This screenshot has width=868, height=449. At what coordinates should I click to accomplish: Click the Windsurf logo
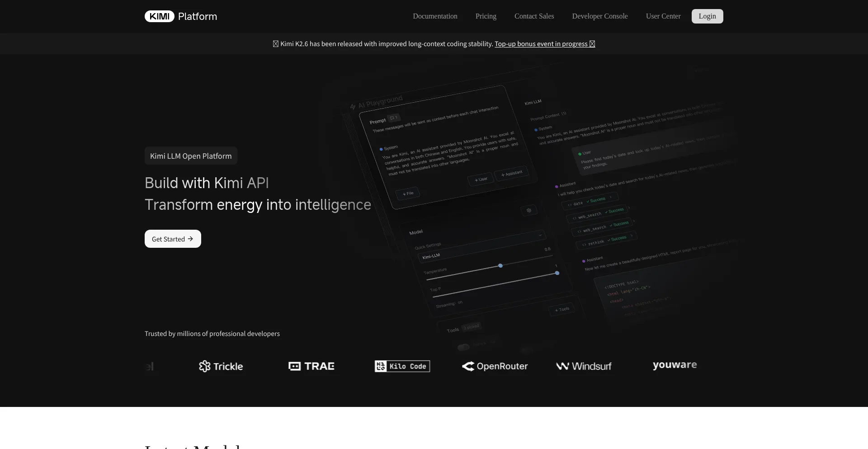pos(584,366)
